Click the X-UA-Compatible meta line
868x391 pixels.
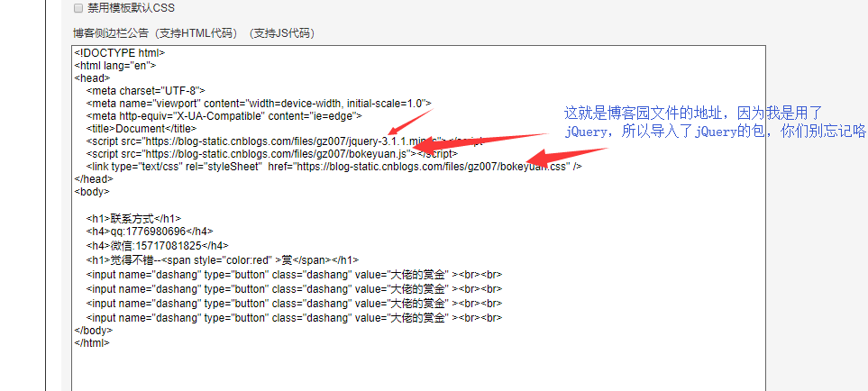tap(224, 115)
